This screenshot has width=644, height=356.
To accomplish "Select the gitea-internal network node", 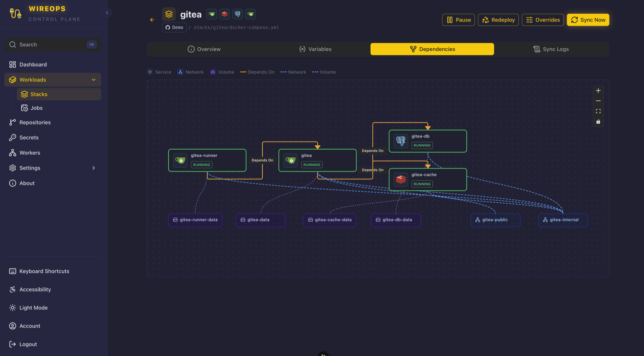I will pyautogui.click(x=563, y=220).
